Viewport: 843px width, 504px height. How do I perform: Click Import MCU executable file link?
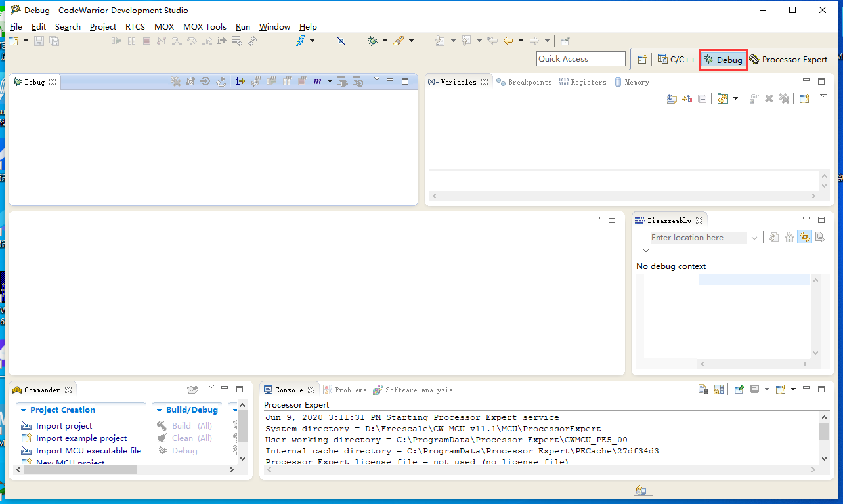pos(89,451)
